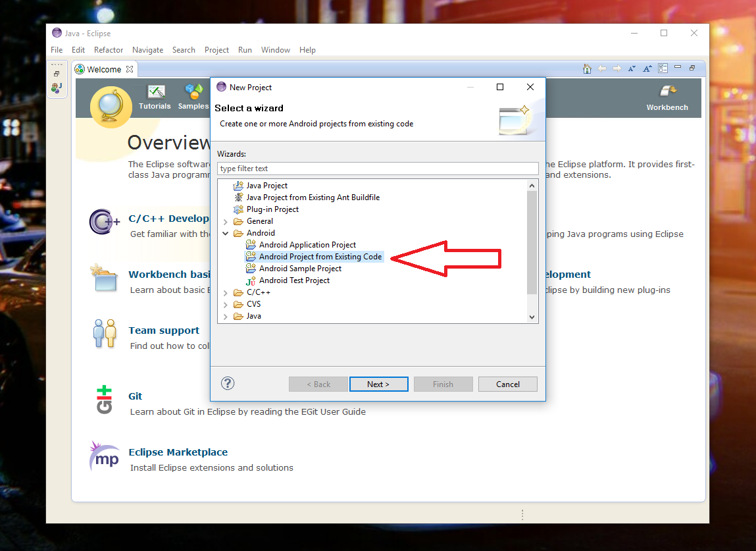756x551 pixels.
Task: Click the dialog help question mark icon
Action: point(228,383)
